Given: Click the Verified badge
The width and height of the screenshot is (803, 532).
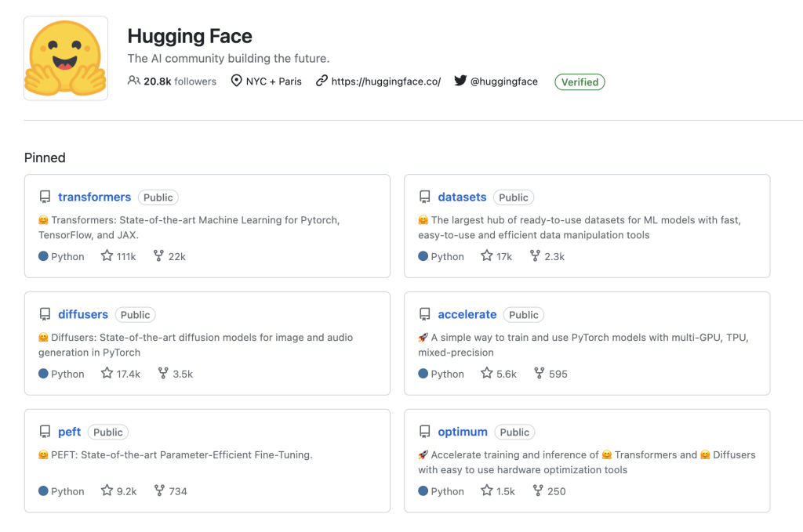Looking at the screenshot, I should click(580, 81).
